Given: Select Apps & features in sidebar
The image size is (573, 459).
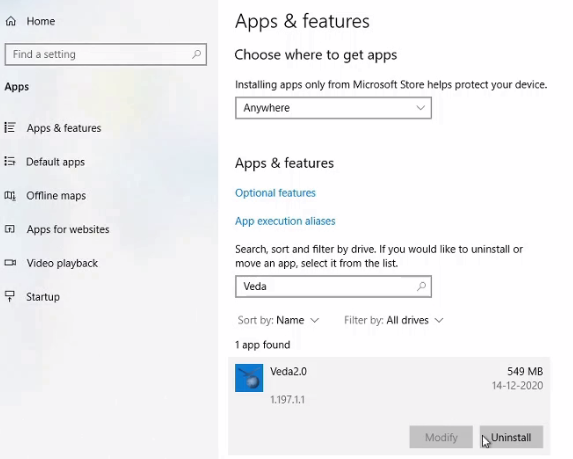Looking at the screenshot, I should pyautogui.click(x=64, y=128).
